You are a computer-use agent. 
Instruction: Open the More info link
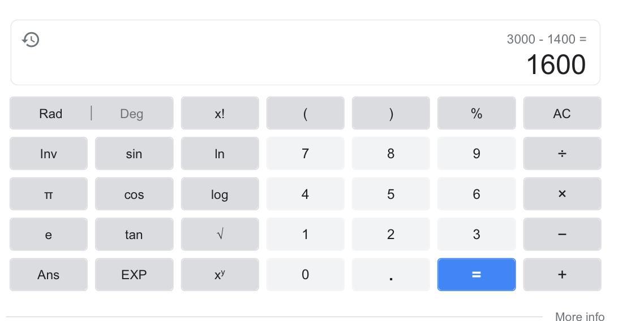tap(579, 316)
